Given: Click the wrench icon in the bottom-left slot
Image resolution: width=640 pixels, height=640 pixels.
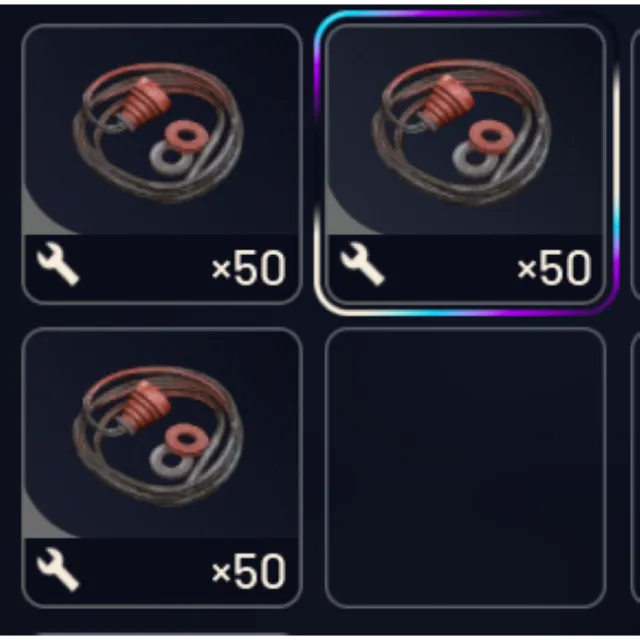Looking at the screenshot, I should click(x=58, y=569).
